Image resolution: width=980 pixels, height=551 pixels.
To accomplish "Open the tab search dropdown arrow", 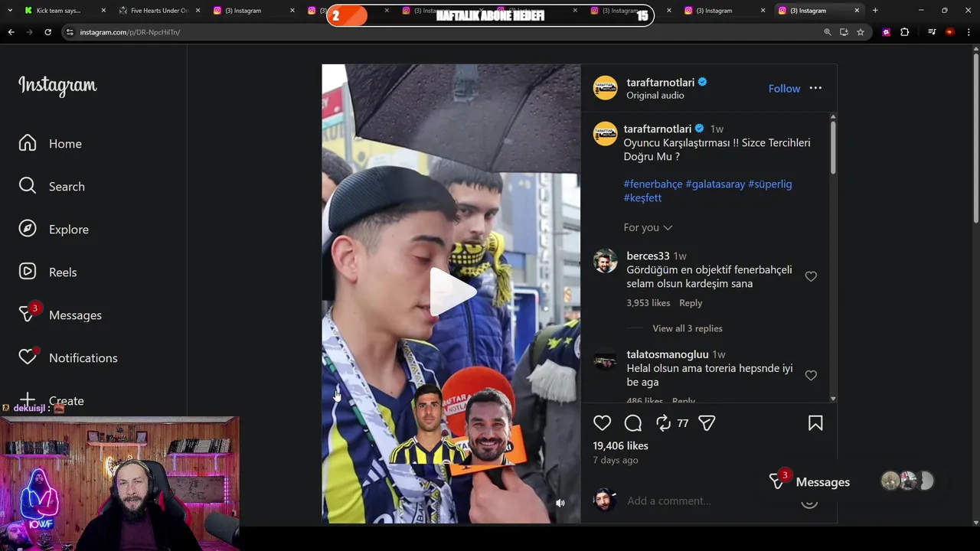I will click(x=10, y=11).
